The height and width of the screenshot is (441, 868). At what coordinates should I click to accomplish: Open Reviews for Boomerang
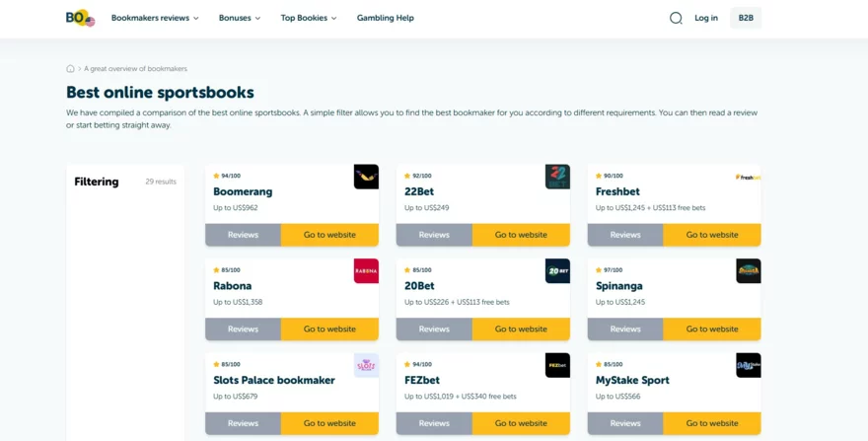pos(243,235)
